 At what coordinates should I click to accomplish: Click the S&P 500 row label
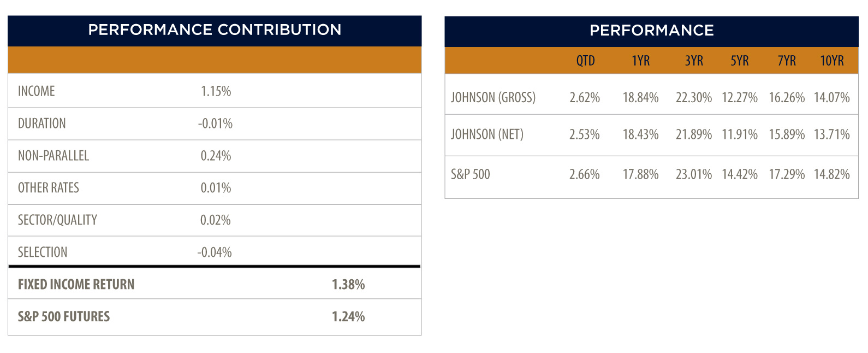470,174
